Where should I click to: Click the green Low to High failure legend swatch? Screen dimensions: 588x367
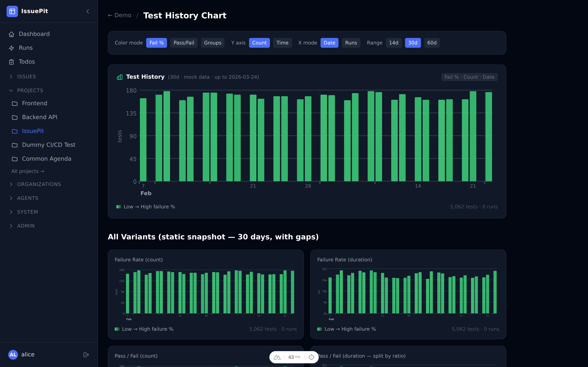point(119,207)
